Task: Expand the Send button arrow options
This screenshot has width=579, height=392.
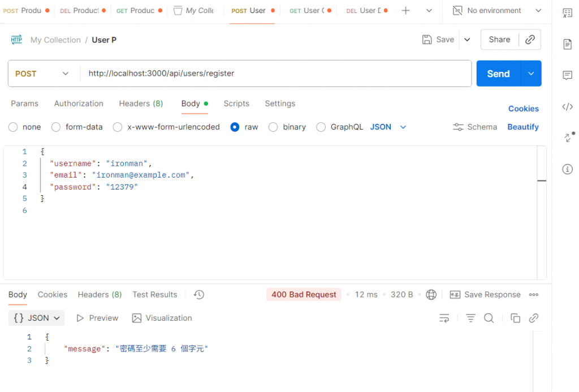Action: 531,74
